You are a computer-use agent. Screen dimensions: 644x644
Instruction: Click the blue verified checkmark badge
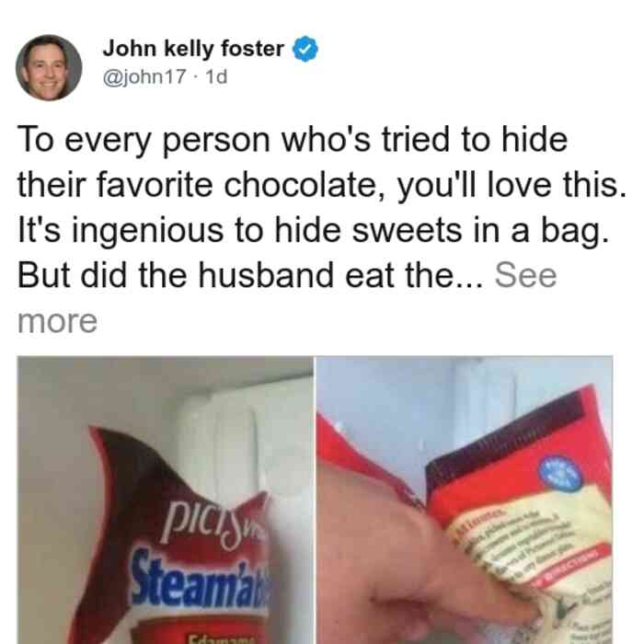click(x=305, y=49)
